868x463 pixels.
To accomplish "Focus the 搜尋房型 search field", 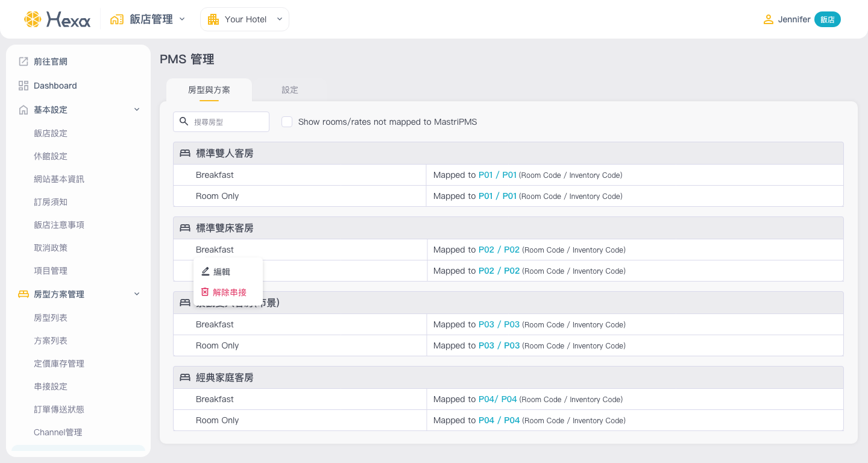I will coord(228,122).
